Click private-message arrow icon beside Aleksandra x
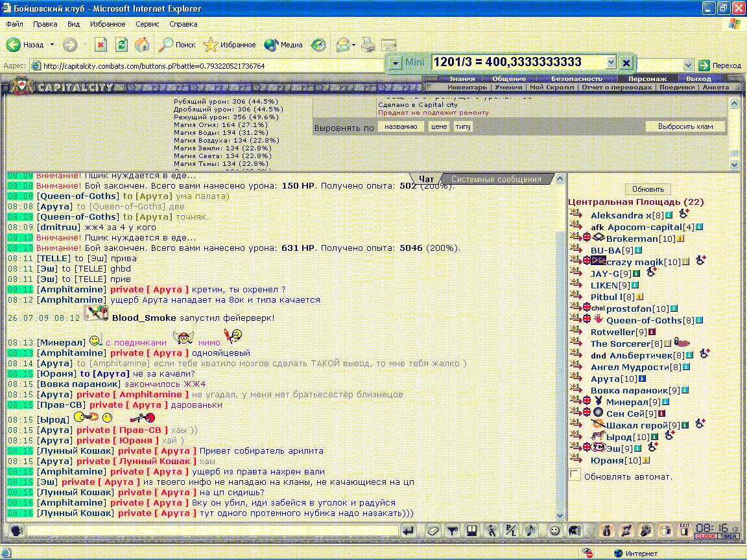Viewport: 747px width, 560px height. (x=576, y=215)
